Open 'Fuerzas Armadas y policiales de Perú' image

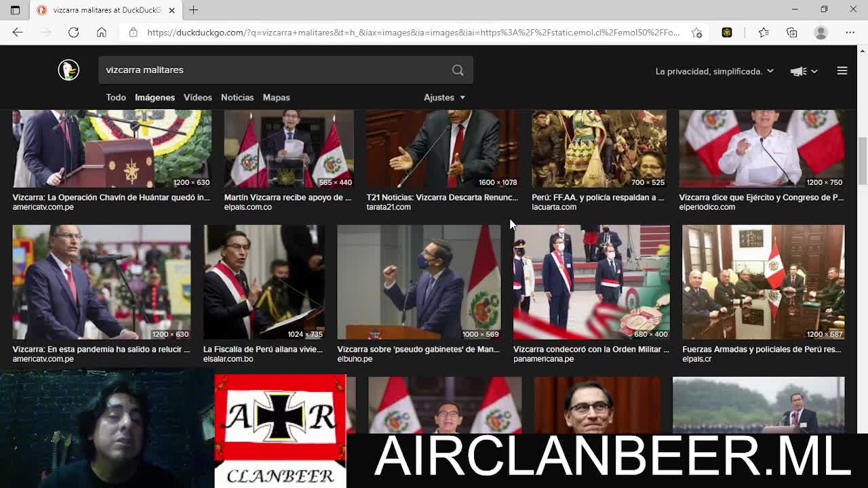(x=764, y=282)
